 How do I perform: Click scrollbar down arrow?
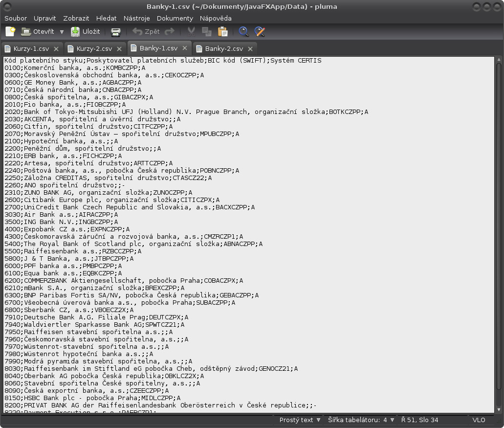(499, 410)
